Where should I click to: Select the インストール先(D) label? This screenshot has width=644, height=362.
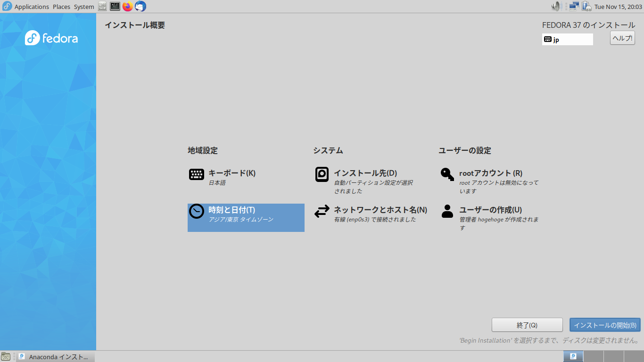click(x=365, y=173)
